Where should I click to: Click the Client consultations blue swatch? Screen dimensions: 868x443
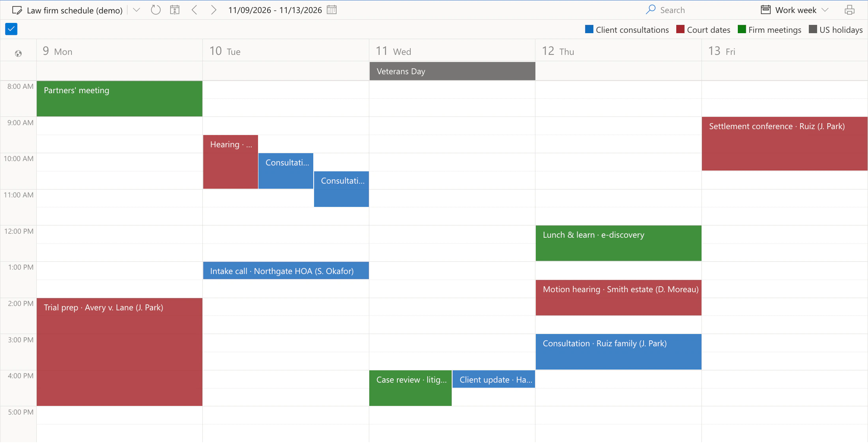(x=589, y=29)
